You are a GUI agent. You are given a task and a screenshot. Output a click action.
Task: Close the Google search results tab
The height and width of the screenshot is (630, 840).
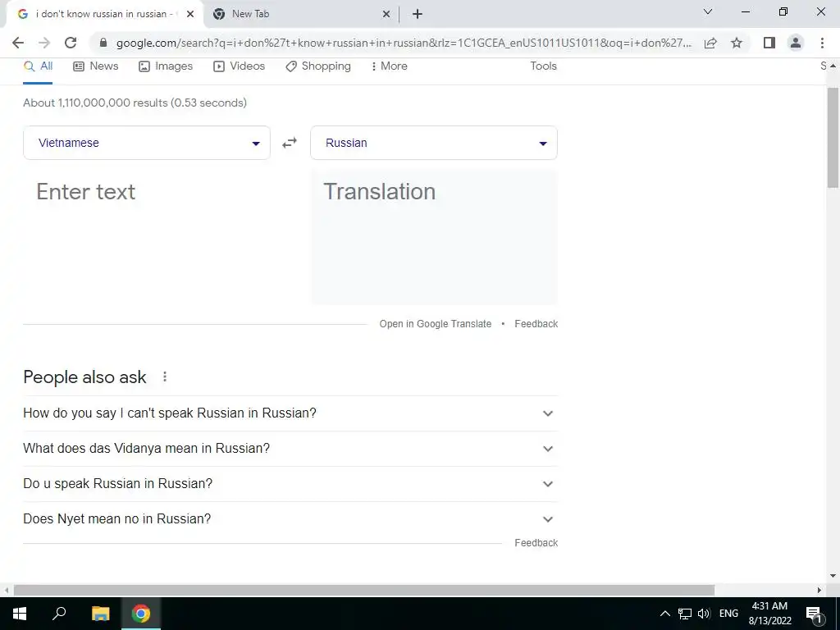190,15
